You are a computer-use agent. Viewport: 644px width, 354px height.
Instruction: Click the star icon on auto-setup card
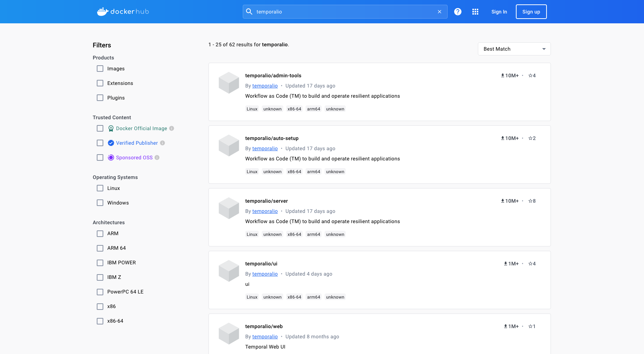click(x=530, y=138)
